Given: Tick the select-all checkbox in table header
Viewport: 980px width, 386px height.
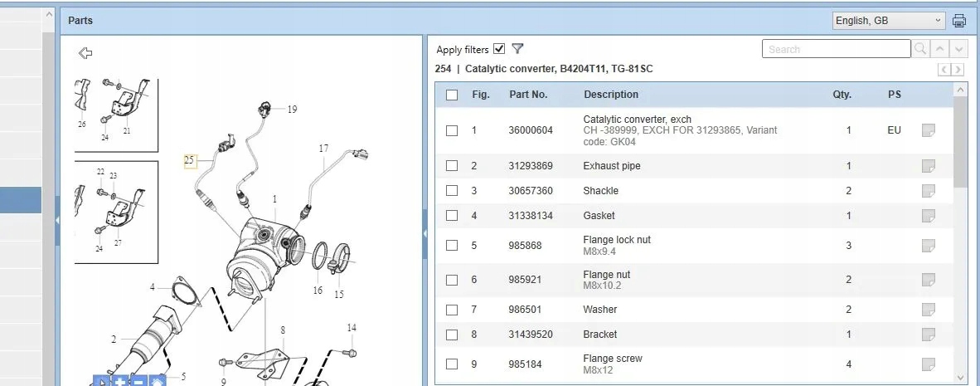Looking at the screenshot, I should click(x=452, y=95).
